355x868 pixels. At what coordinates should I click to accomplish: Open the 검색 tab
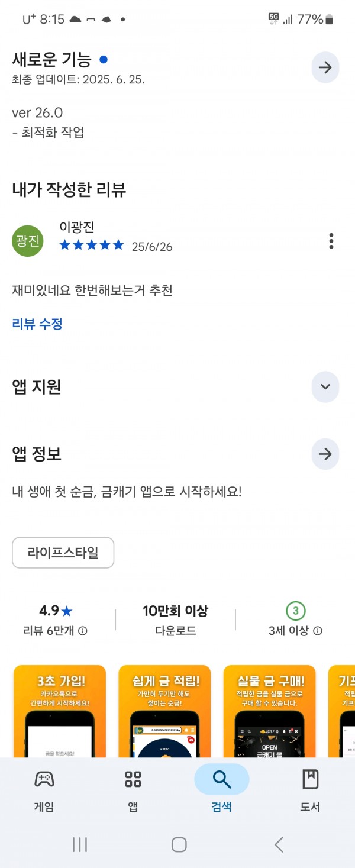click(x=222, y=790)
